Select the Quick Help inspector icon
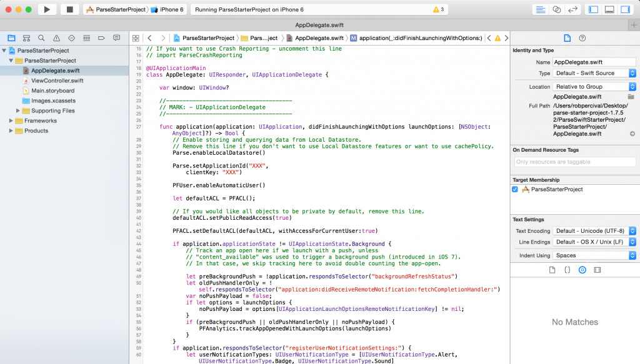The height and width of the screenshot is (364, 640). tap(582, 37)
